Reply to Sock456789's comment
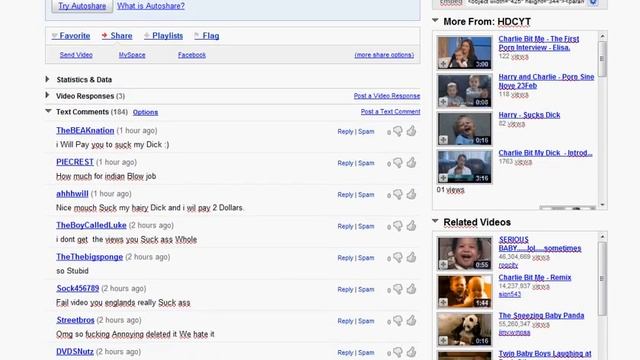The image size is (640, 360). point(345,289)
